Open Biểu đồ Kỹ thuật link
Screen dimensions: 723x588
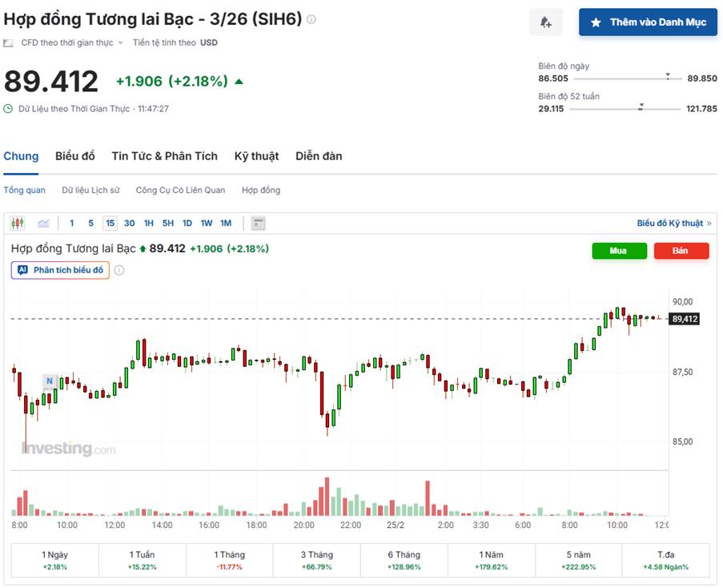tap(674, 224)
